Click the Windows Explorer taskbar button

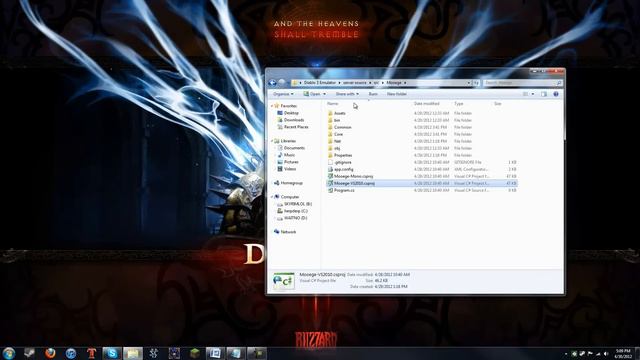[x=133, y=353]
